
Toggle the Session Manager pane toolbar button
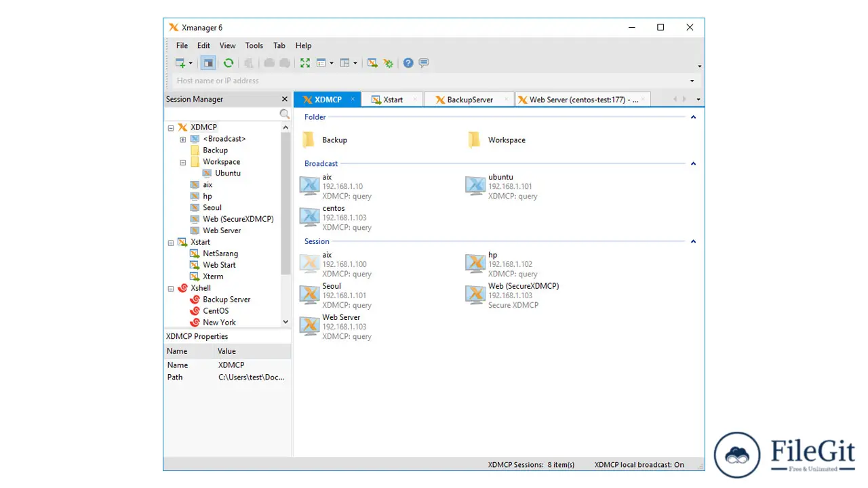tap(208, 63)
